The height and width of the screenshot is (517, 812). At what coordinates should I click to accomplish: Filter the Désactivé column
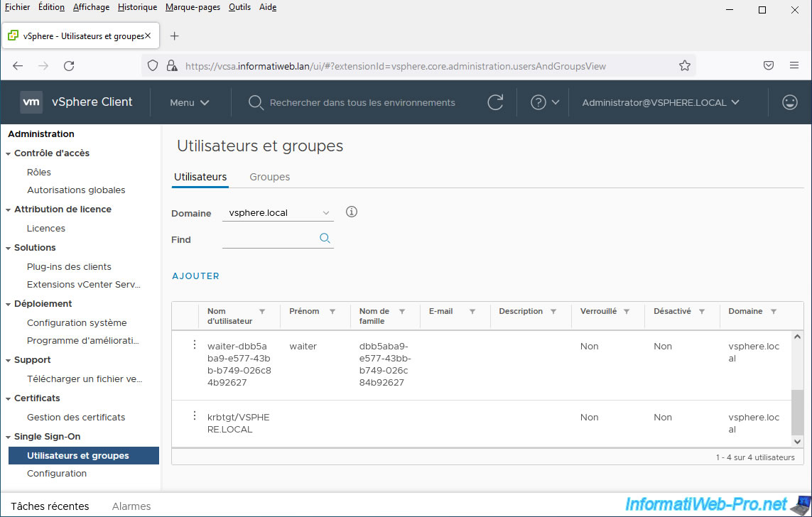pyautogui.click(x=702, y=312)
